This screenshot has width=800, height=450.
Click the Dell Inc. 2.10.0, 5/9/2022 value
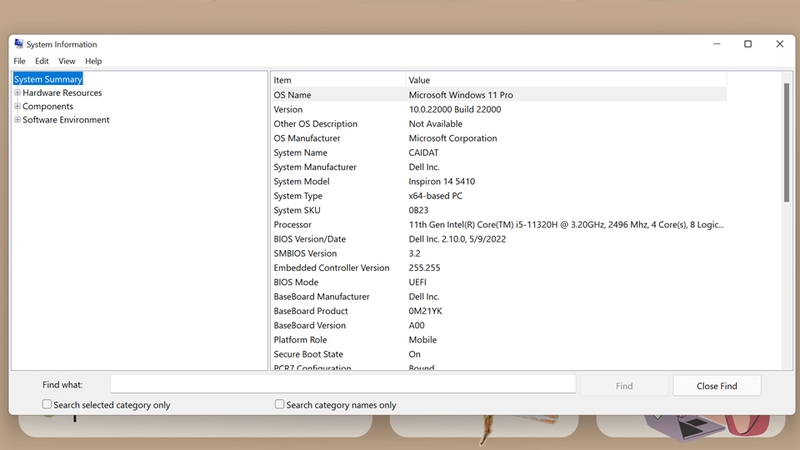tap(457, 239)
